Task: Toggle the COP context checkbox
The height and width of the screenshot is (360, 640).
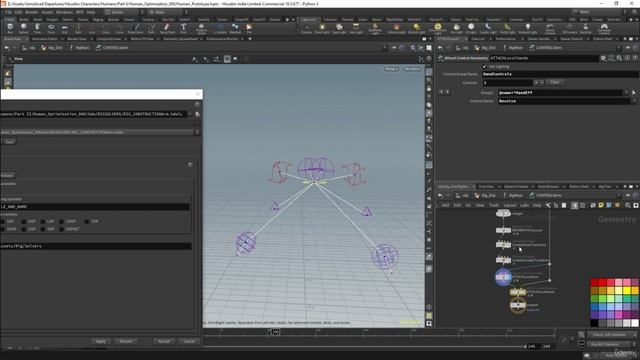Action: point(24,229)
